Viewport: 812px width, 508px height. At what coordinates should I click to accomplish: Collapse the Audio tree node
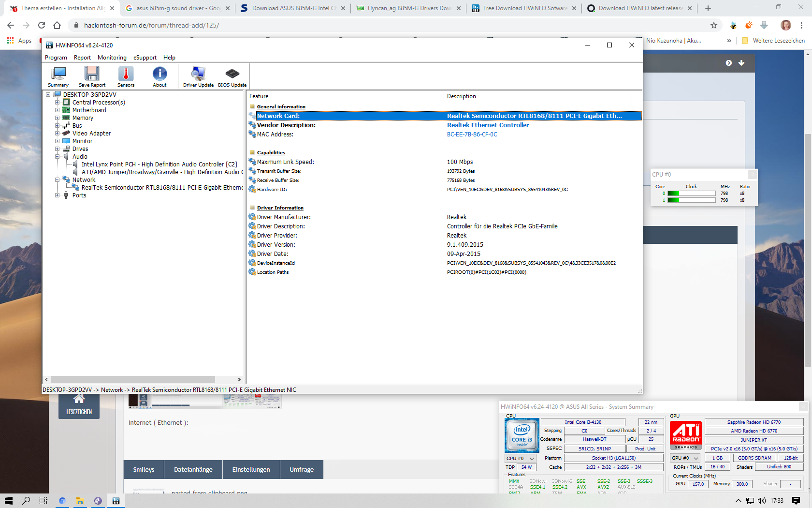coord(58,157)
